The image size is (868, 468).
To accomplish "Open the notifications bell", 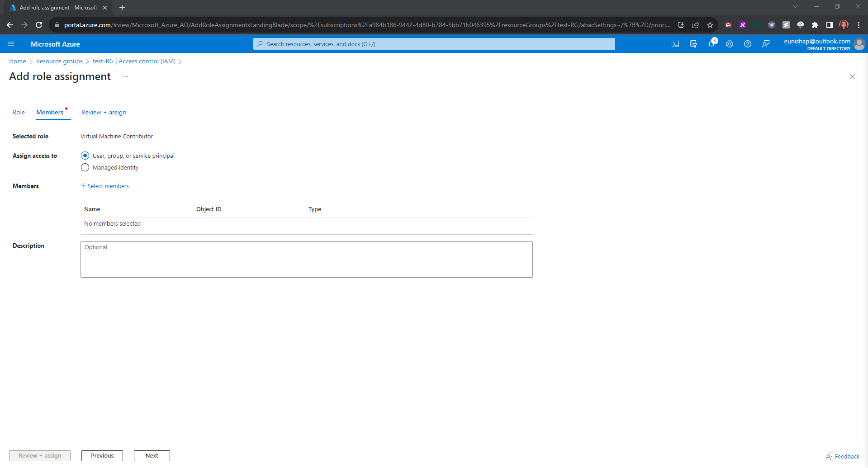I will pos(711,44).
